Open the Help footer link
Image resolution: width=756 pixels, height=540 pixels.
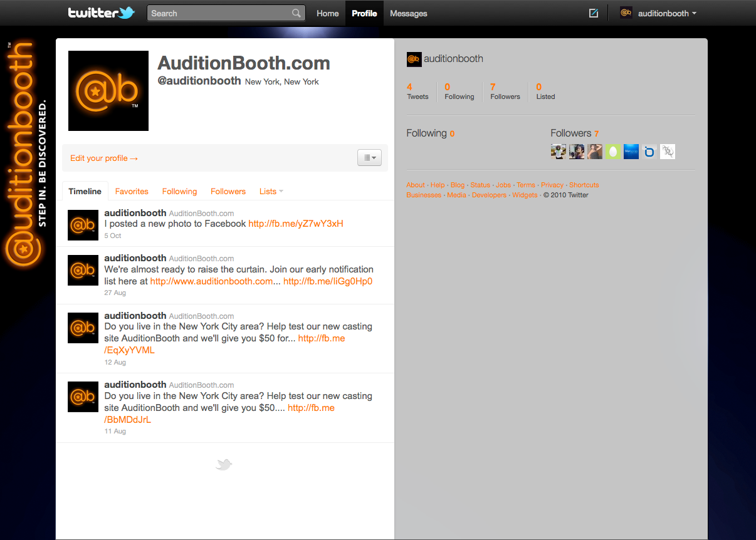[438, 185]
